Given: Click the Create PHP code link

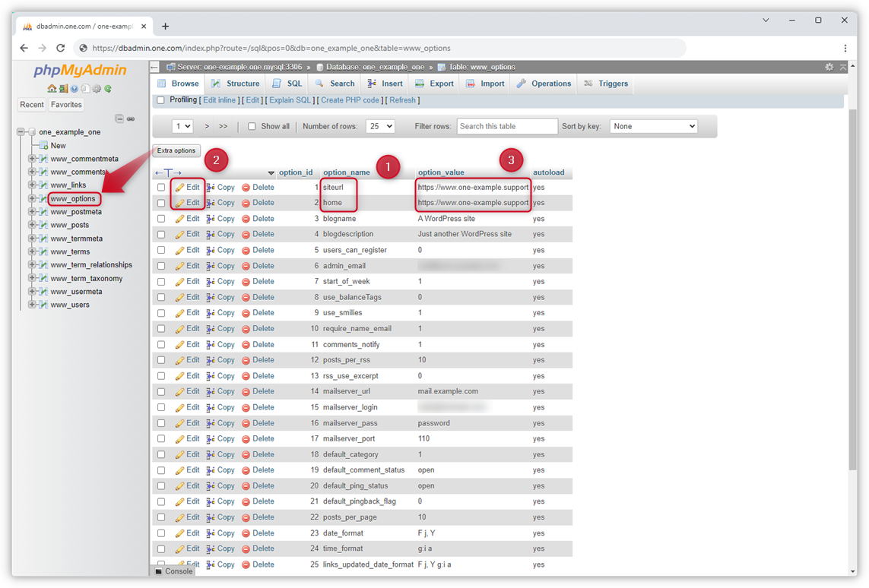Looking at the screenshot, I should pos(350,100).
